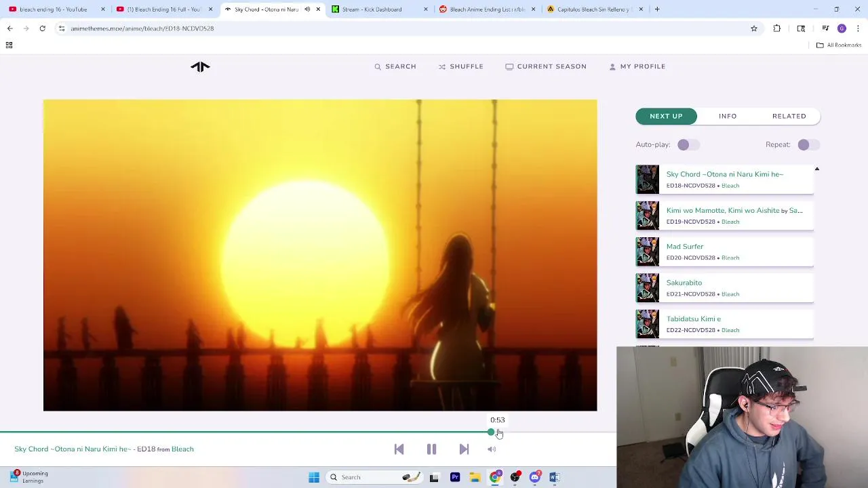Click Bleach link beside ED19-NCDVD528
The height and width of the screenshot is (488, 868).
730,222
